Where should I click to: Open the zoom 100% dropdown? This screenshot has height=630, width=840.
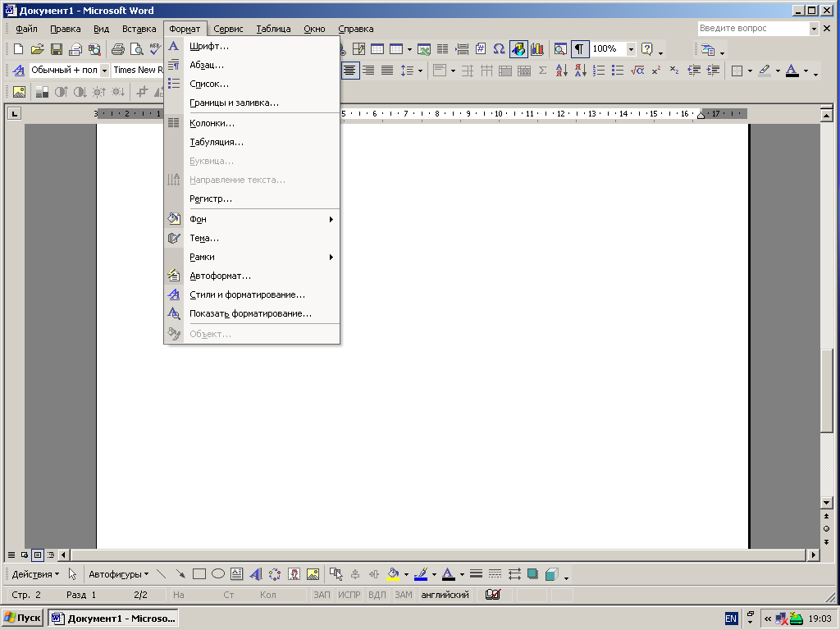pyautogui.click(x=631, y=49)
